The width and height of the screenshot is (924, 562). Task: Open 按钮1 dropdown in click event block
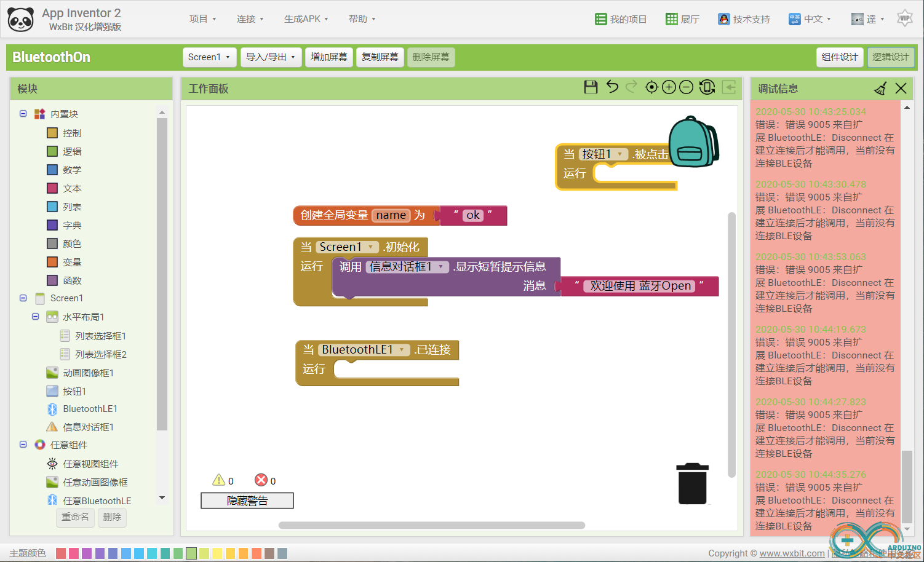coord(603,154)
